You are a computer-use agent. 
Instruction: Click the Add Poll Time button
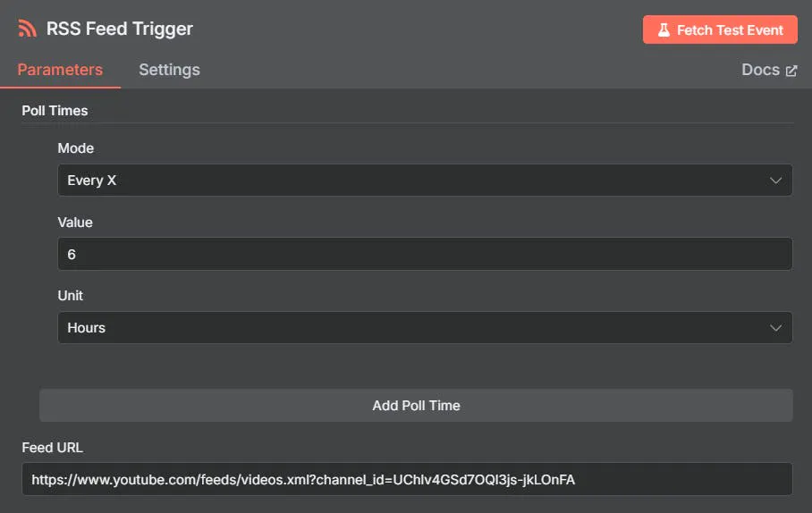click(416, 406)
